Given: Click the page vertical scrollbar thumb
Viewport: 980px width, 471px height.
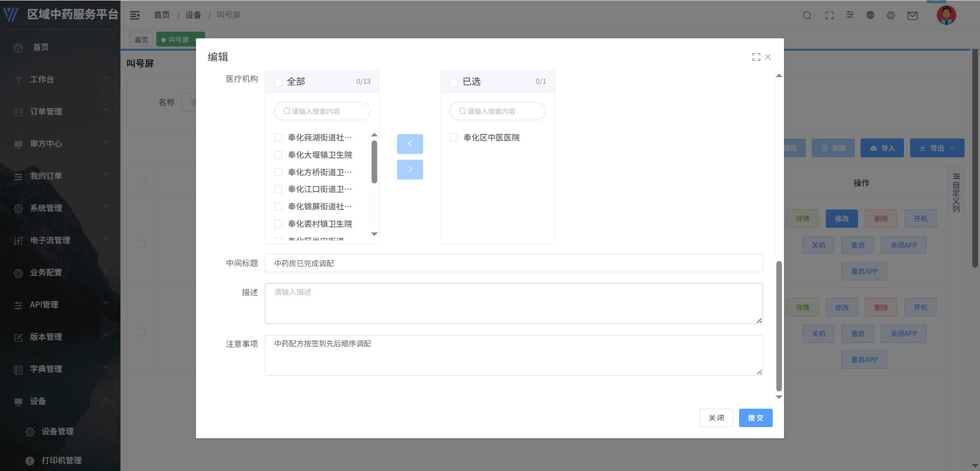Looking at the screenshot, I should [x=975, y=158].
